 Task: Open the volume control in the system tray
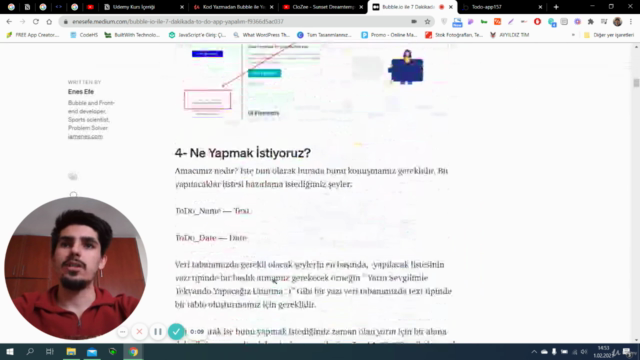[584, 352]
